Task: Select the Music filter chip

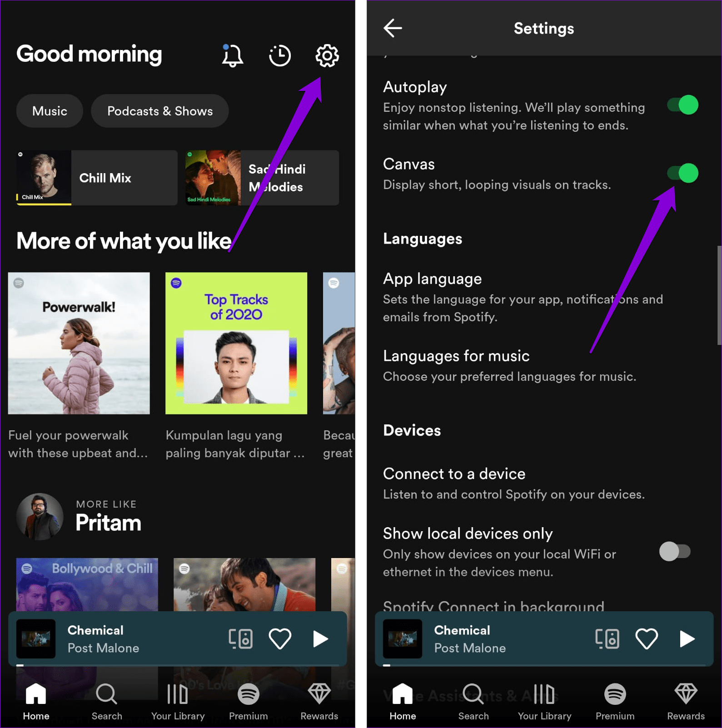Action: click(50, 111)
